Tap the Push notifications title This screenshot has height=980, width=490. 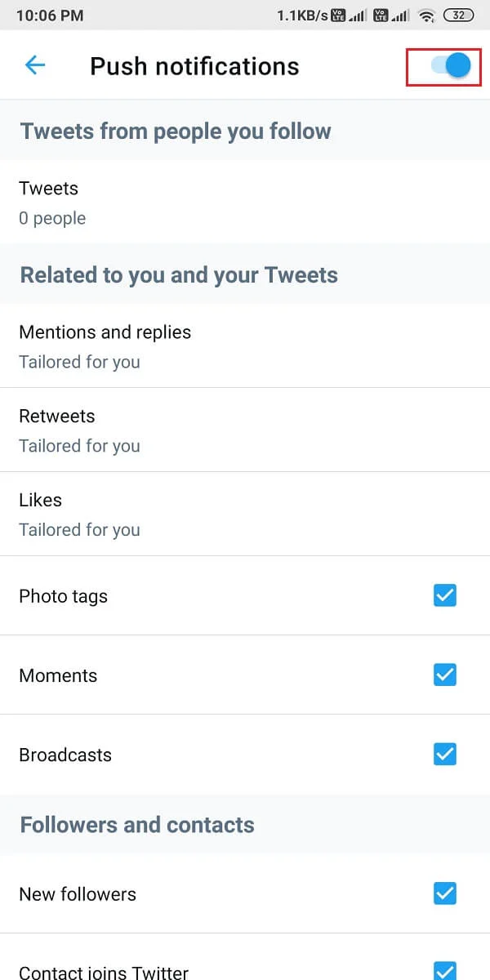[x=194, y=66]
